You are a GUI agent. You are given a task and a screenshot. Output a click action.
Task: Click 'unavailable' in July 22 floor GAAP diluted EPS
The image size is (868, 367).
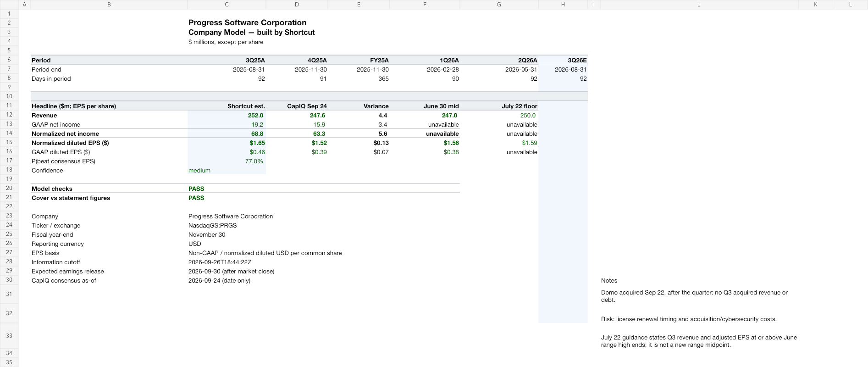(522, 152)
